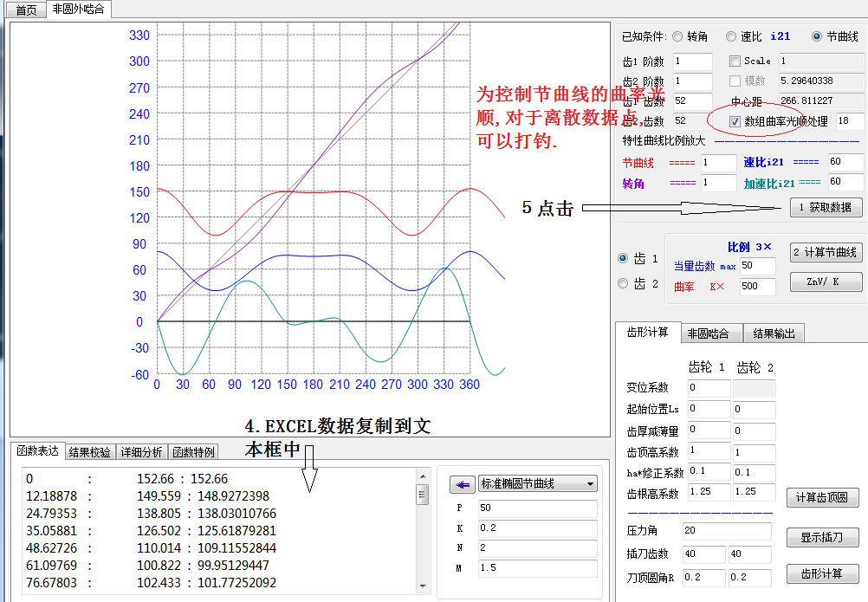Switch to the 详细分析 tab
This screenshot has height=602, width=868.
[141, 451]
